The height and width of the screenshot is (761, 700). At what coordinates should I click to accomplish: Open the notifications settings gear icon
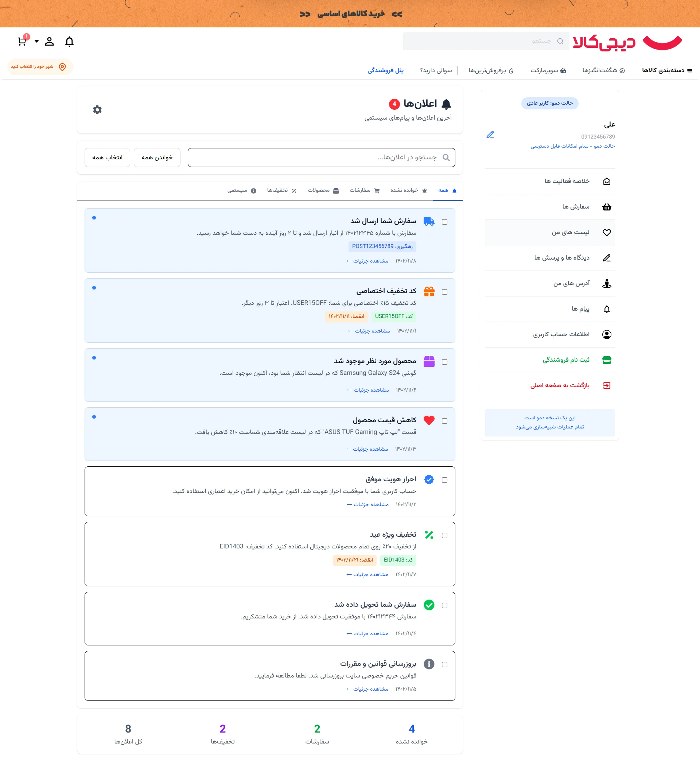point(97,110)
